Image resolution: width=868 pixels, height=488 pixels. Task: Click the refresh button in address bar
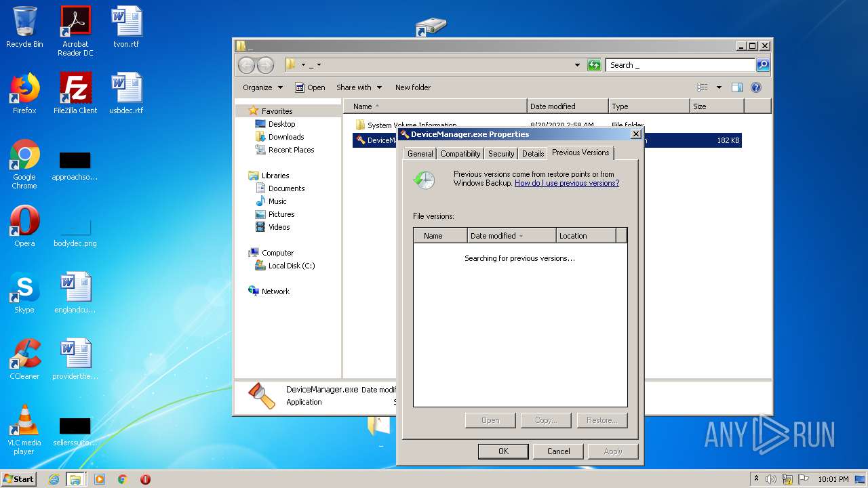(x=594, y=65)
